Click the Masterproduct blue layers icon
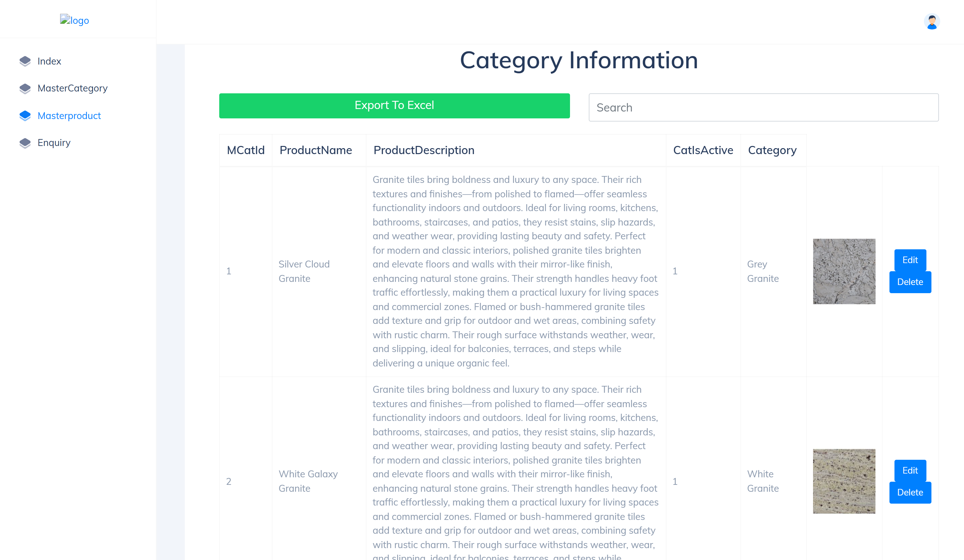The image size is (964, 560). [25, 116]
